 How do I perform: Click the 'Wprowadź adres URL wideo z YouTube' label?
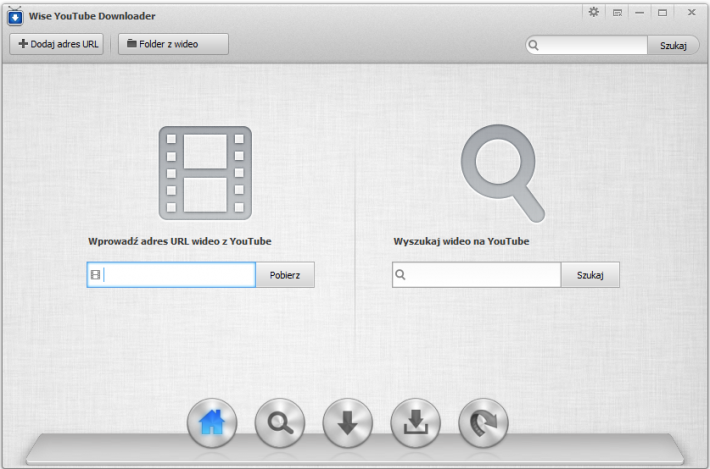pos(180,241)
